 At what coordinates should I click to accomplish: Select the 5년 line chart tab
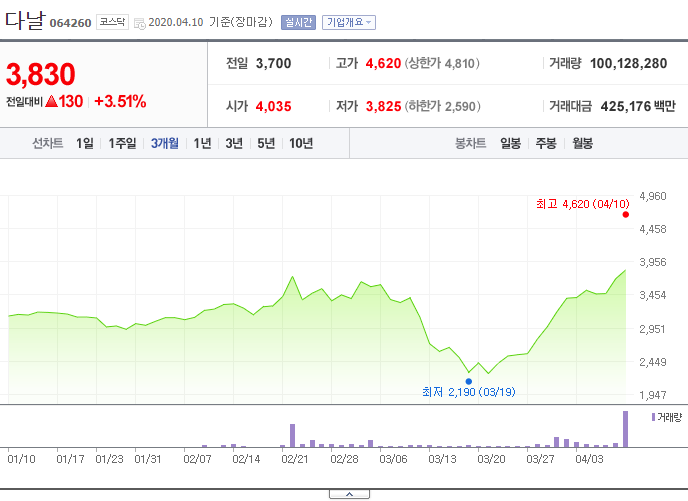click(x=266, y=143)
